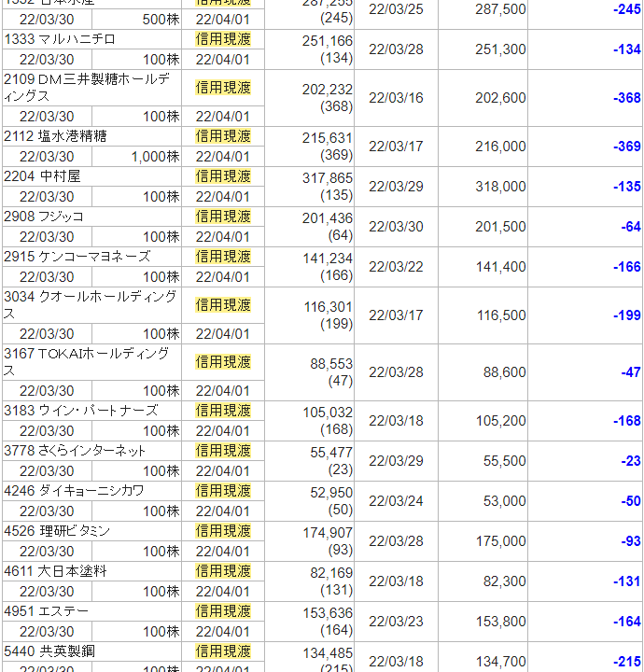Screen dimensions: 644x672
Task: Select the 5440 共英製鋼 stock name
Action: (x=49, y=651)
